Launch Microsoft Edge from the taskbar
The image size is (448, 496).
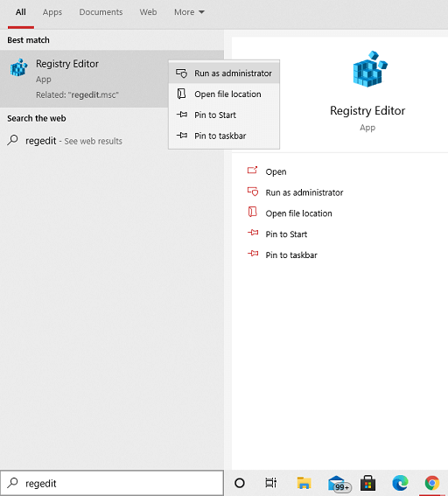[x=400, y=483]
